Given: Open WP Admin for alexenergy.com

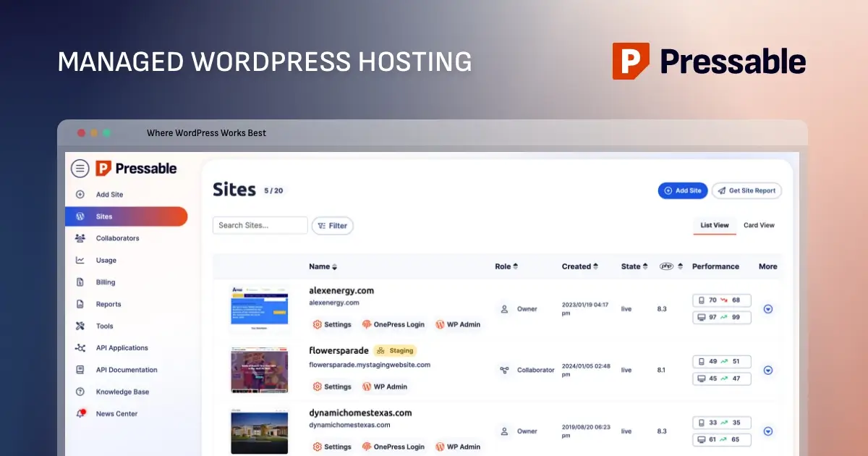Looking at the screenshot, I should [458, 324].
